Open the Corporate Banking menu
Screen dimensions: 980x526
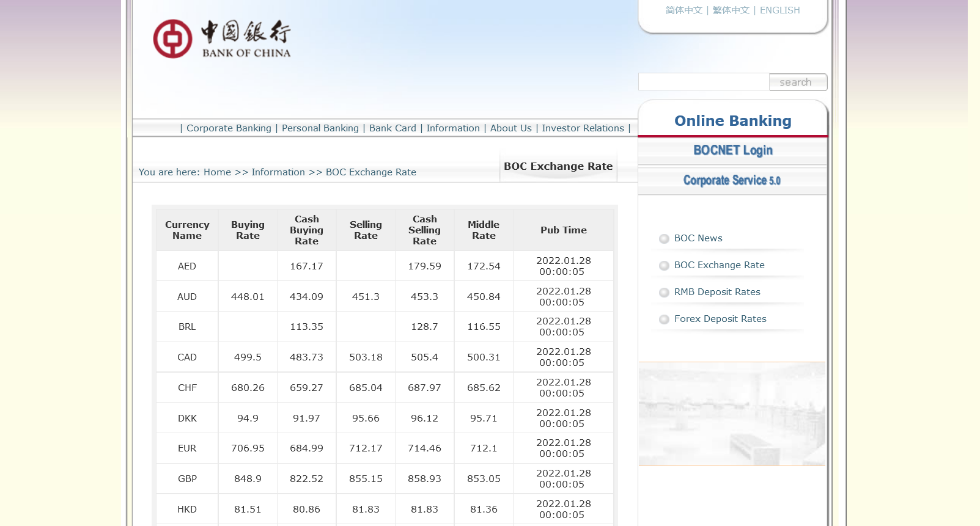[229, 128]
